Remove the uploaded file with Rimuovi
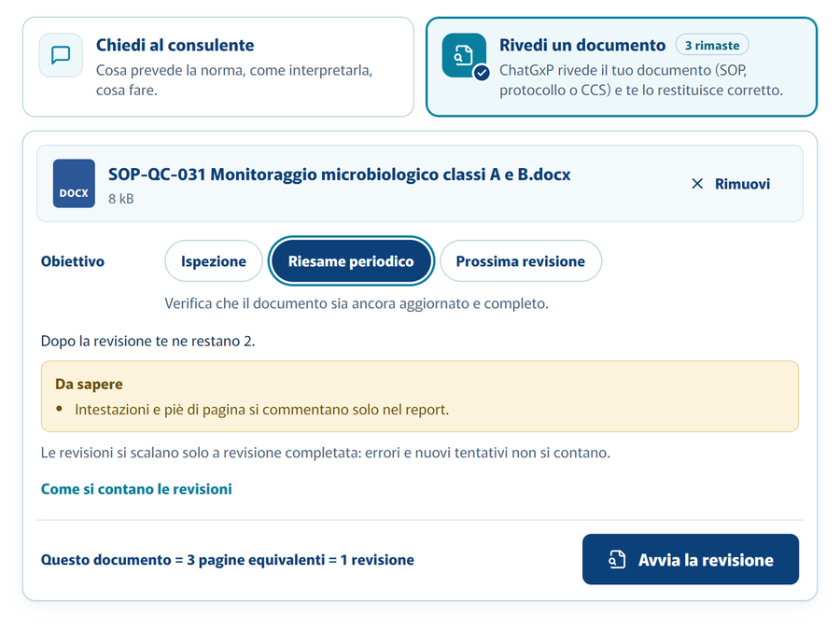 pos(731,184)
